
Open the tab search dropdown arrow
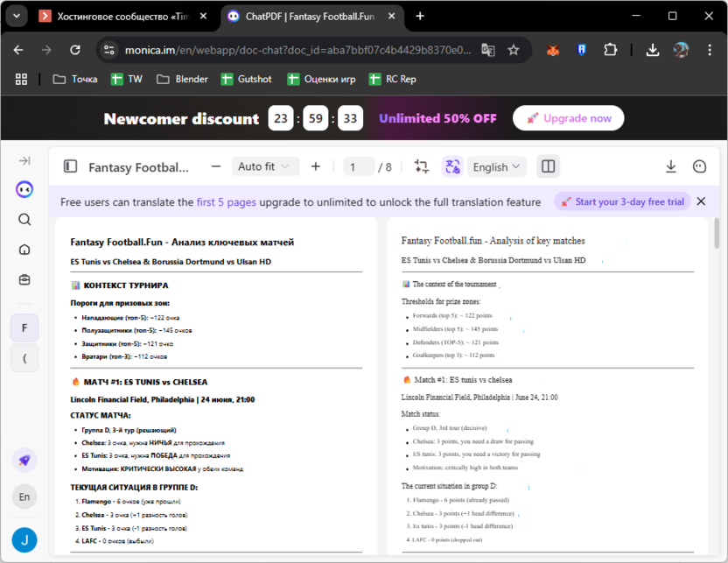point(17,17)
